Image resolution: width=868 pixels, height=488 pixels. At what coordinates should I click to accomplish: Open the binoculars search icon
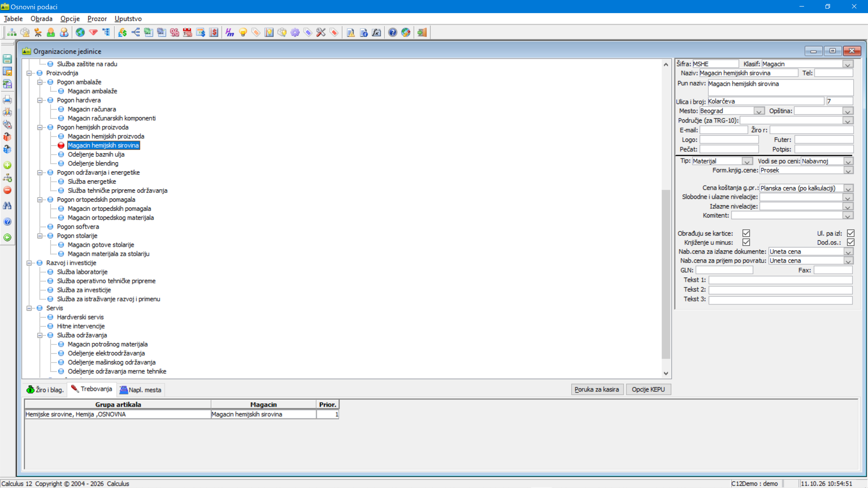point(7,206)
